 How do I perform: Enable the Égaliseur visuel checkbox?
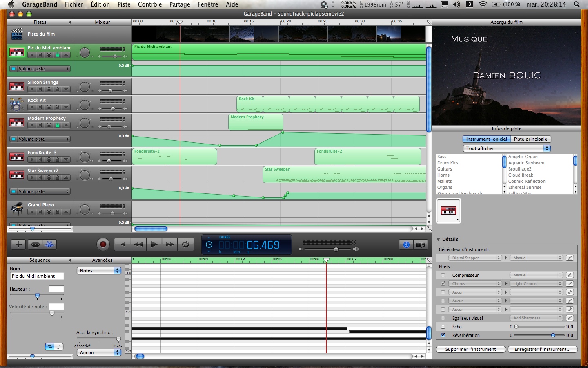coord(443,318)
